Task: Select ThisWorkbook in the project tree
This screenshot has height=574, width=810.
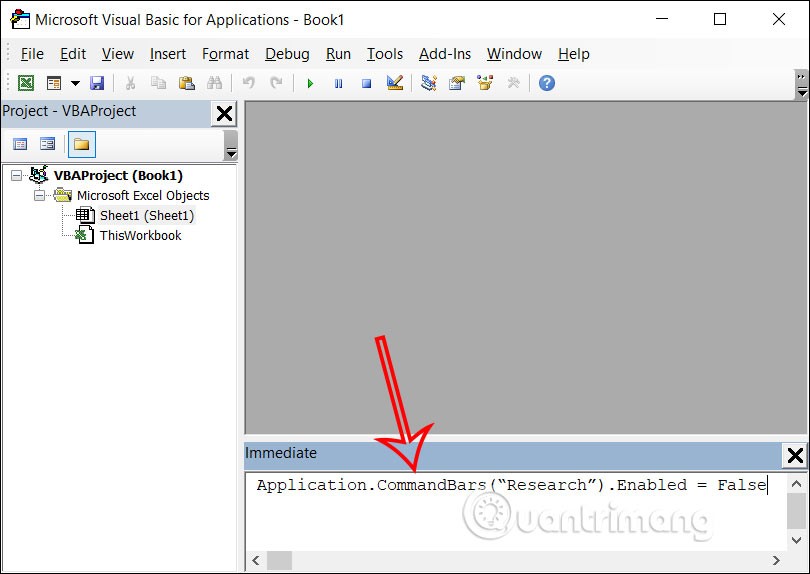Action: pos(140,236)
